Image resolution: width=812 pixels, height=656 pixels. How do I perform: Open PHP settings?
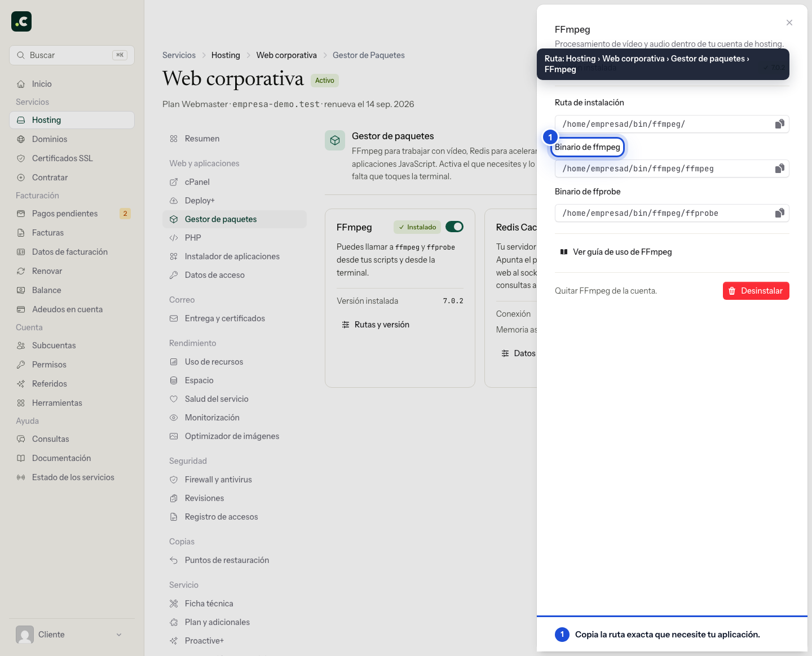coord(235,238)
